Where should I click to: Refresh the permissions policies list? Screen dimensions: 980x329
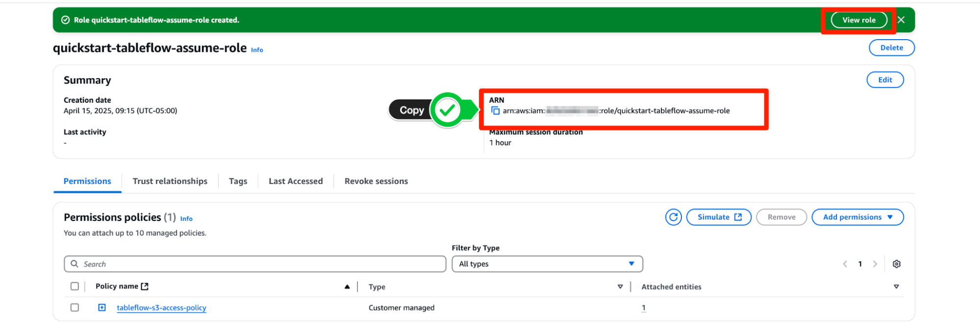(x=674, y=217)
